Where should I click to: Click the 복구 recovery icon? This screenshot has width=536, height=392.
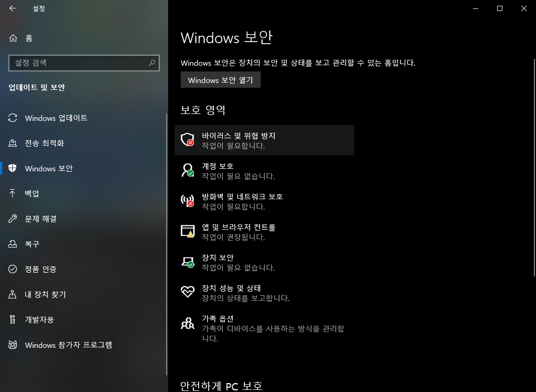point(13,244)
